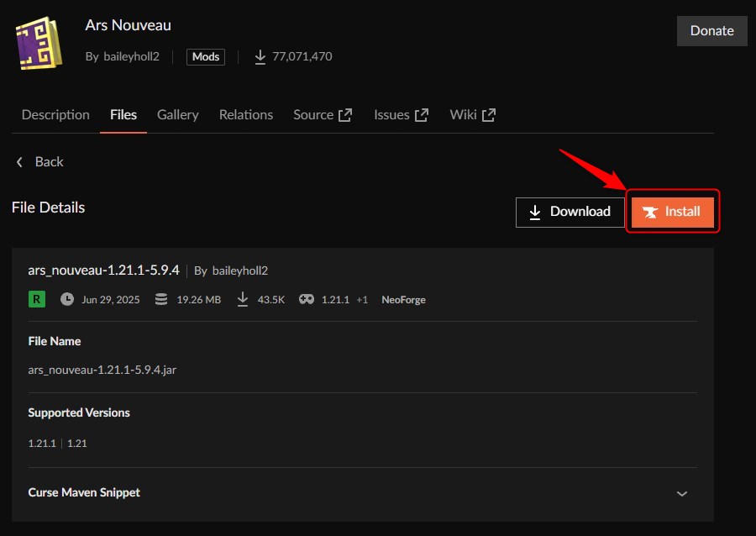The image size is (756, 536).
Task: Open author baileyholl2 link in page header
Action: pyautogui.click(x=131, y=57)
